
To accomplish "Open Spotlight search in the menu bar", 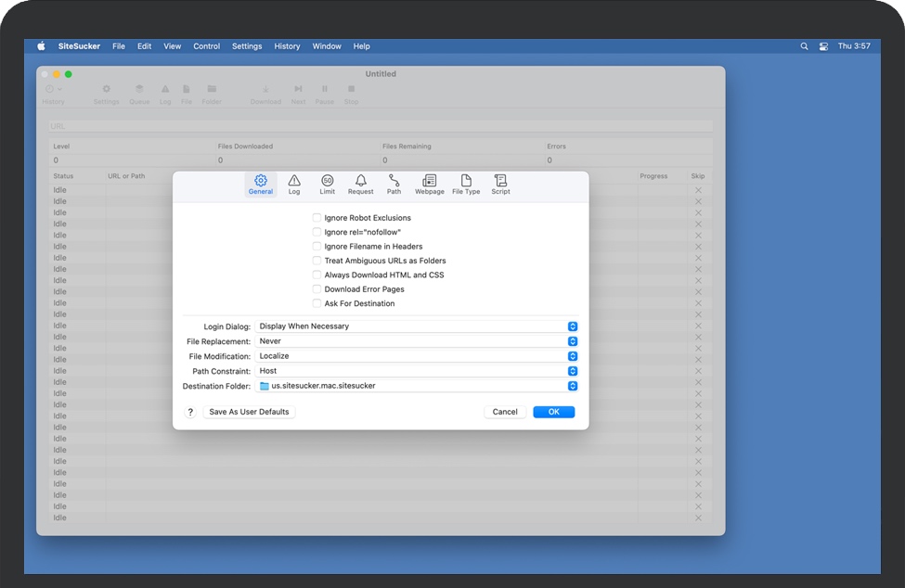I will click(x=804, y=46).
